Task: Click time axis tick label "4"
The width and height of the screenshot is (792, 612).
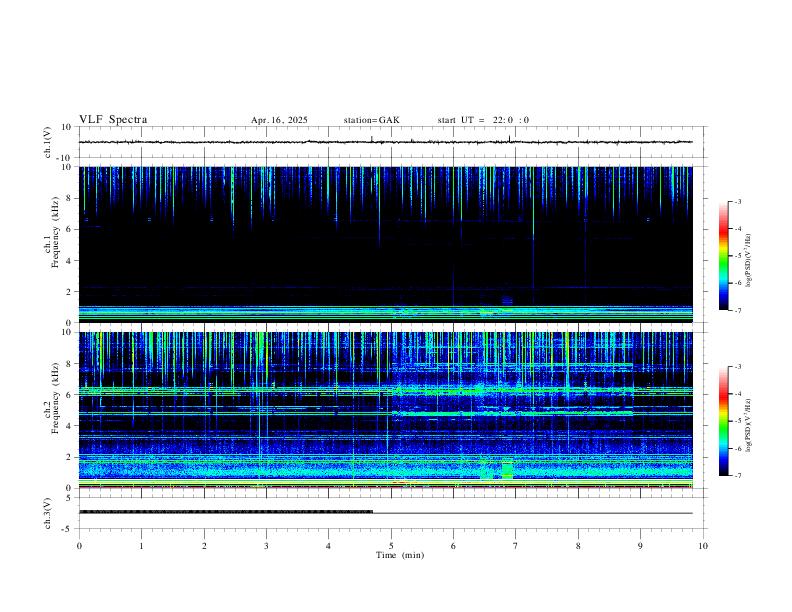Action: coord(328,546)
